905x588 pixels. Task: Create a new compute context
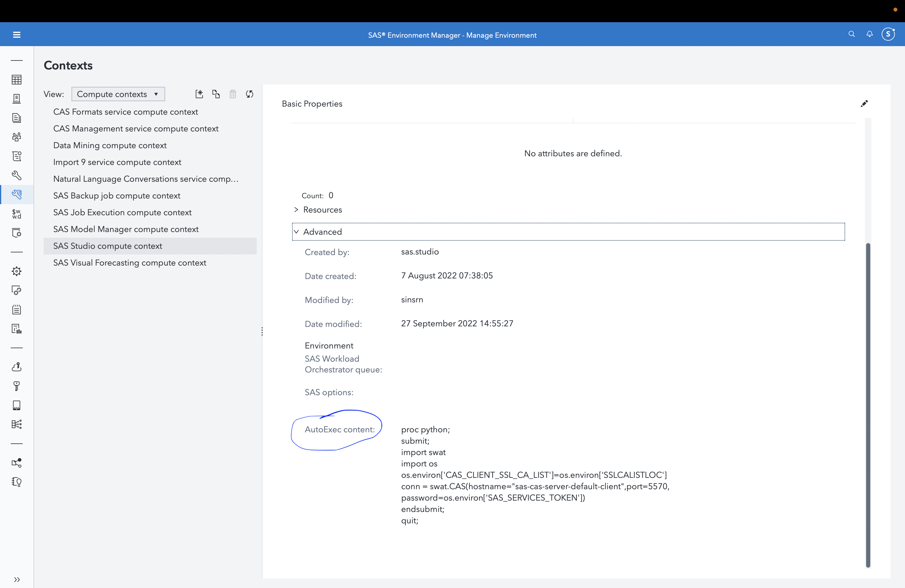[x=199, y=94]
